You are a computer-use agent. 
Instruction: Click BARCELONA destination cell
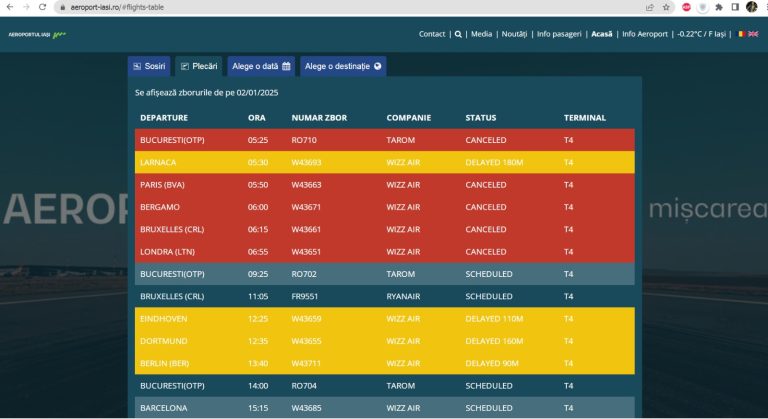164,408
